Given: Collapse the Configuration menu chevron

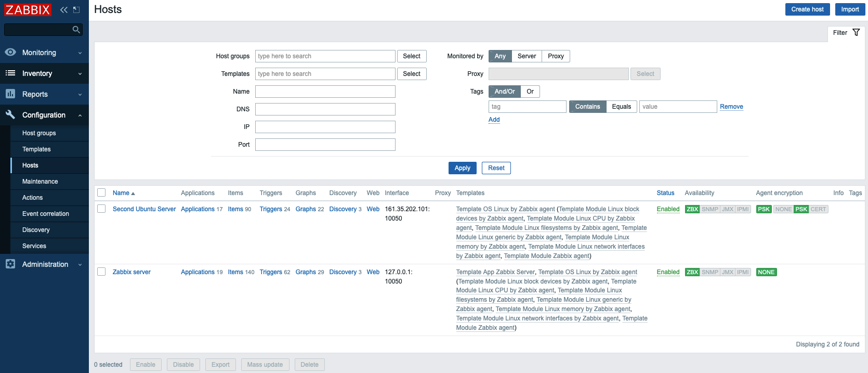Looking at the screenshot, I should (80, 115).
